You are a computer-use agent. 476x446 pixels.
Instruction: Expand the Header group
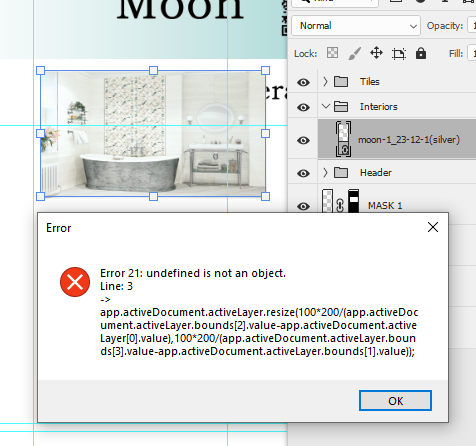(325, 172)
